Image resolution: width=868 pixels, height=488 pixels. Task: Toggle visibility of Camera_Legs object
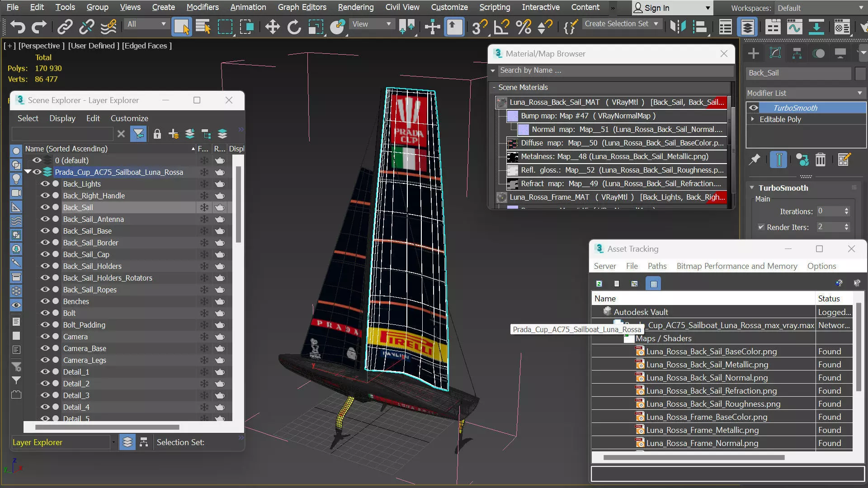coord(45,360)
